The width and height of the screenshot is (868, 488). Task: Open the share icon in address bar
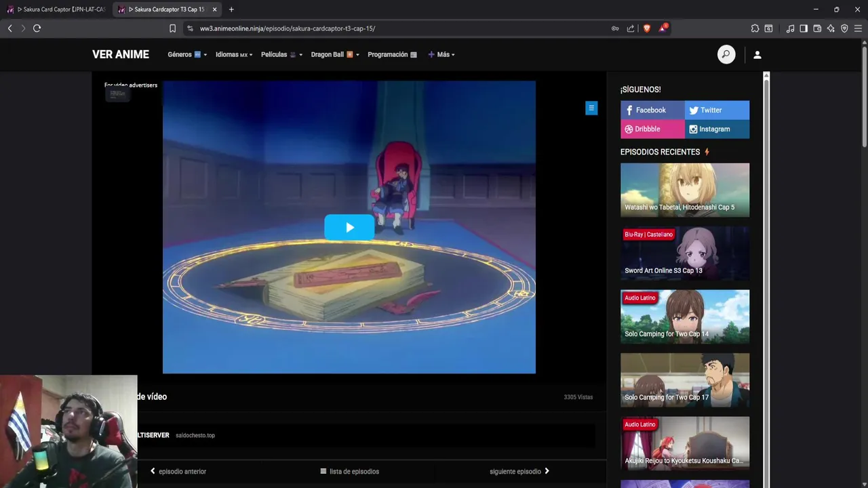coord(631,28)
